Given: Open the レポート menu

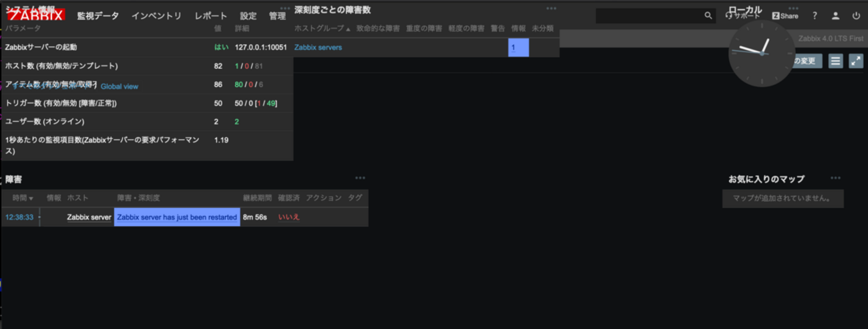Looking at the screenshot, I should click(211, 15).
